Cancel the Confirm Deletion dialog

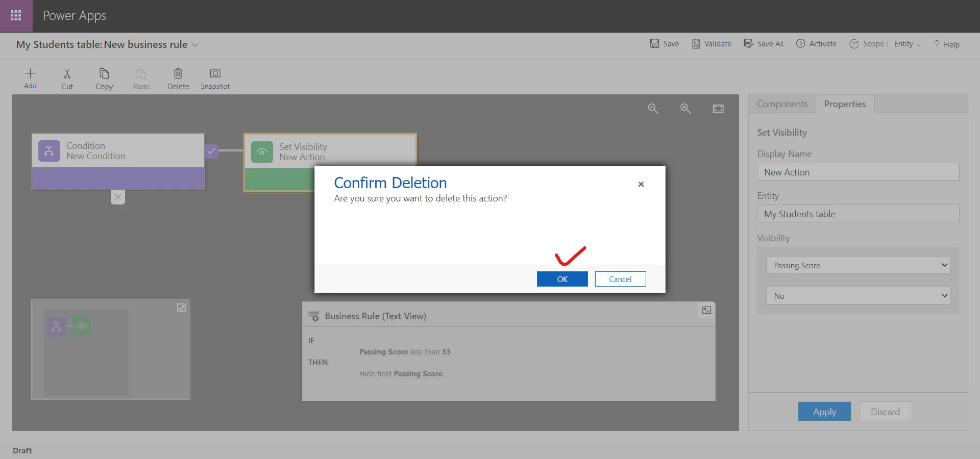620,279
